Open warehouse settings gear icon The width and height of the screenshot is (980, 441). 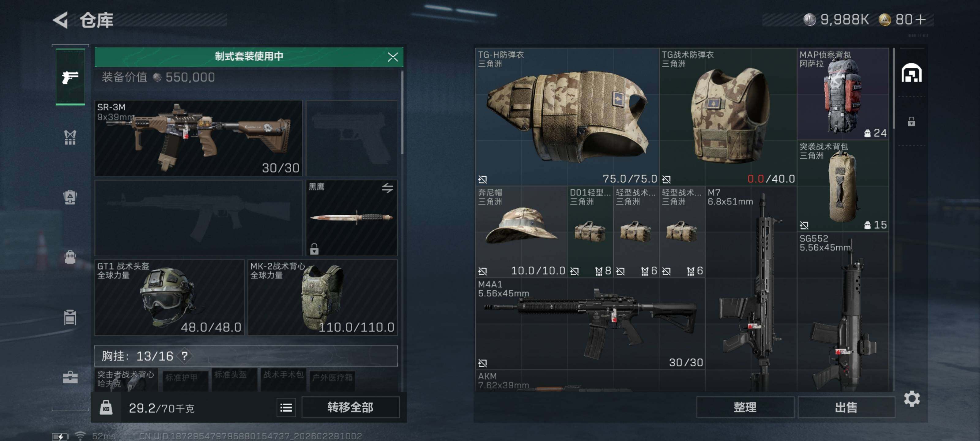912,398
